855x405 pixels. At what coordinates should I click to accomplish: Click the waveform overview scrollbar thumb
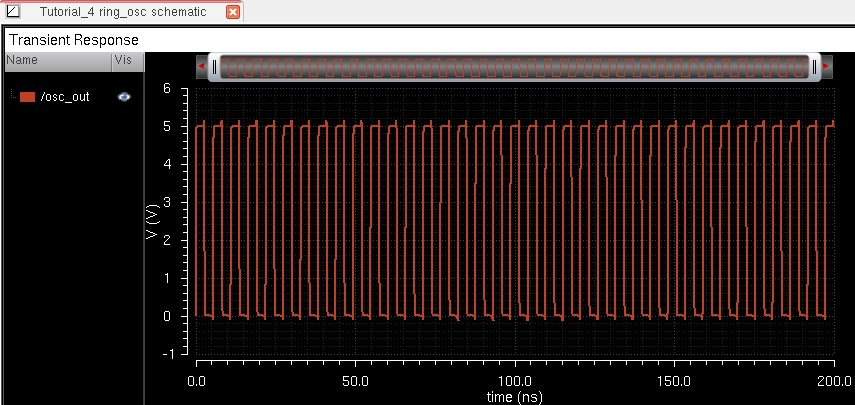(x=514, y=67)
